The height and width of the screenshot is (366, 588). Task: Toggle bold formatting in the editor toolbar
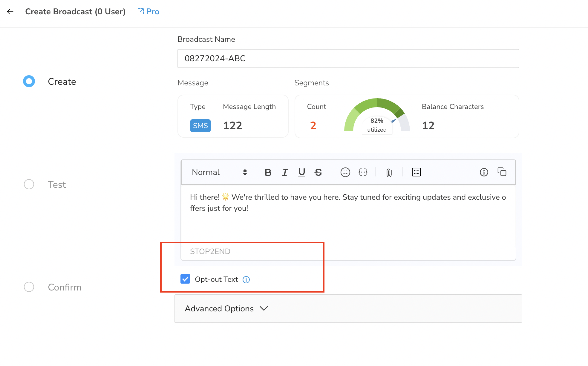point(268,172)
